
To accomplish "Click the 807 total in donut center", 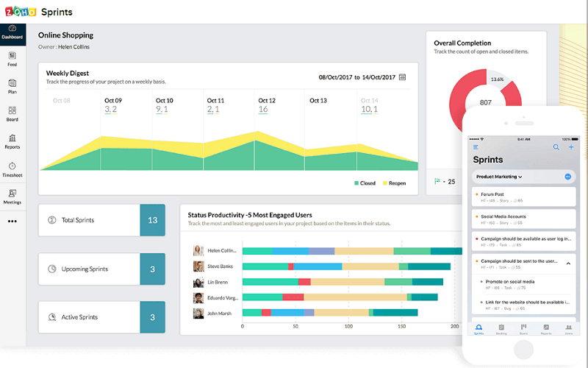I will click(486, 102).
